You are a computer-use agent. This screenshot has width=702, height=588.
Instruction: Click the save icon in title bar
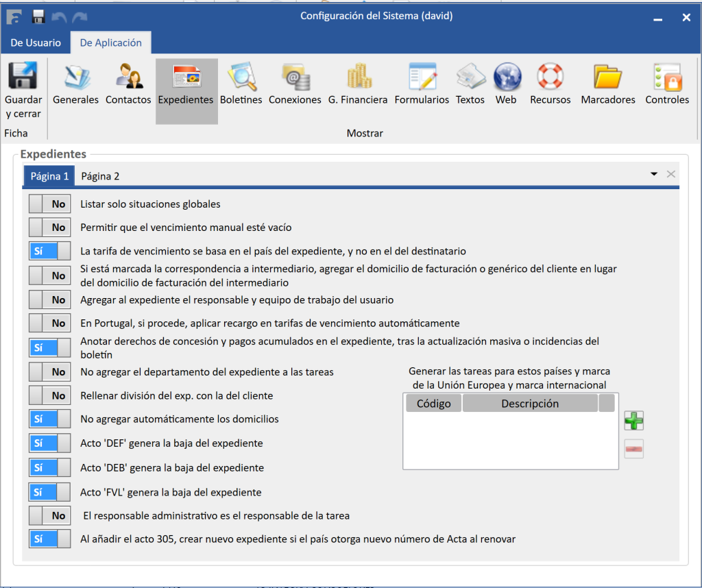pos(38,16)
